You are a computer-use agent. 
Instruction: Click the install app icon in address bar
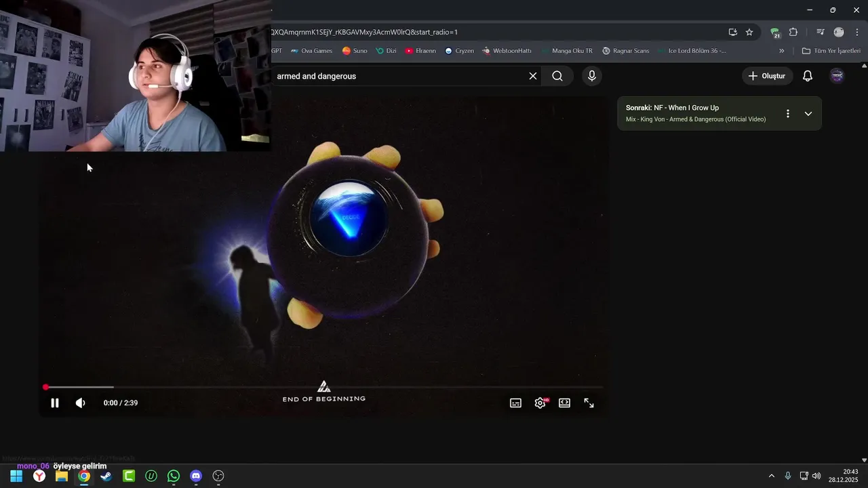(732, 32)
